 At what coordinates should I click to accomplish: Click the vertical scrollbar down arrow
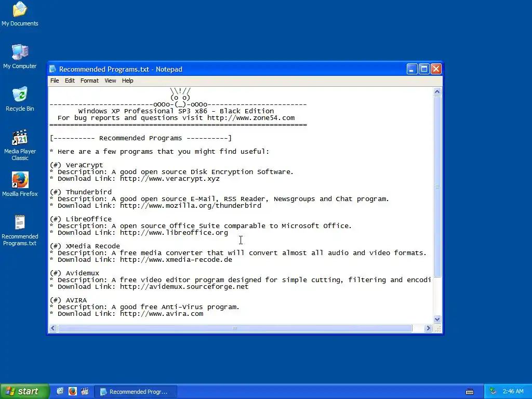click(x=437, y=319)
